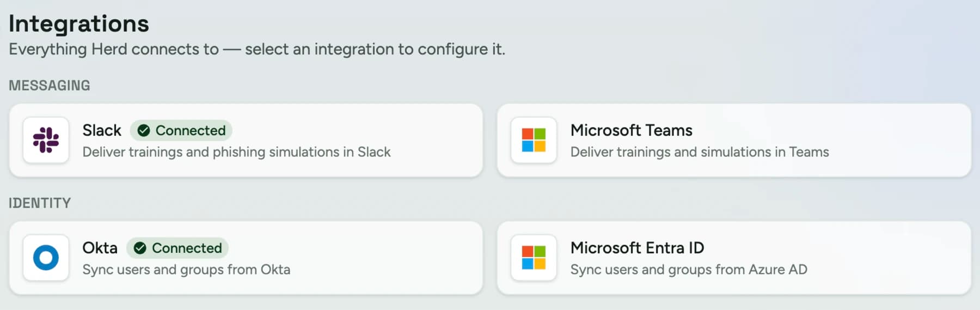The image size is (980, 310).
Task: Click the Integrations page heading
Action: click(79, 24)
